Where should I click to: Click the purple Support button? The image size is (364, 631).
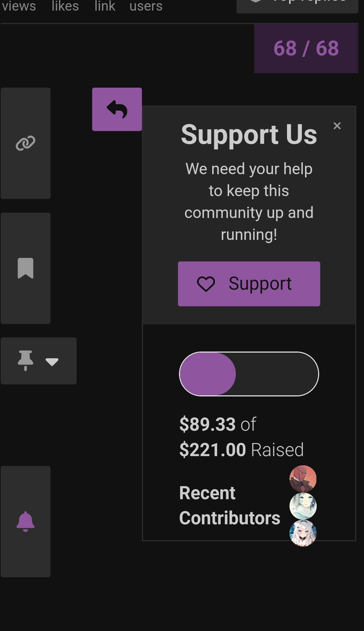coord(249,284)
